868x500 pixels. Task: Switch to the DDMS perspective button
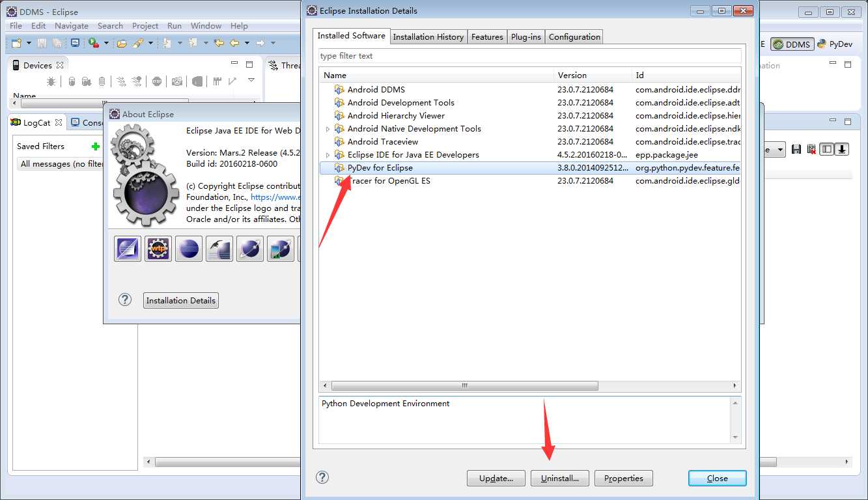pos(792,44)
